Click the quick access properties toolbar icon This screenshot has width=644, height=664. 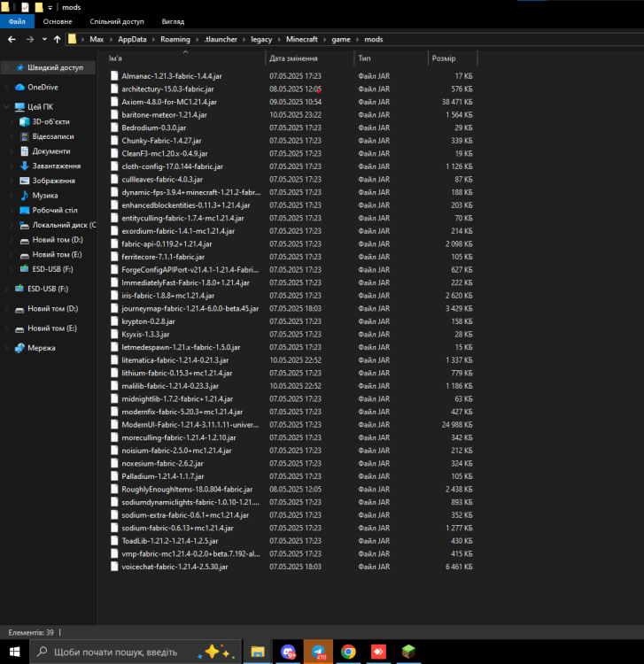click(x=25, y=7)
